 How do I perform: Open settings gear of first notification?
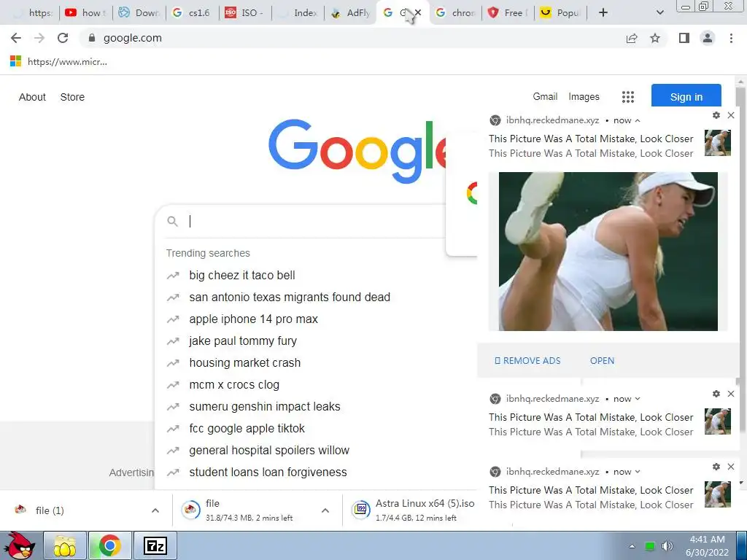(716, 115)
